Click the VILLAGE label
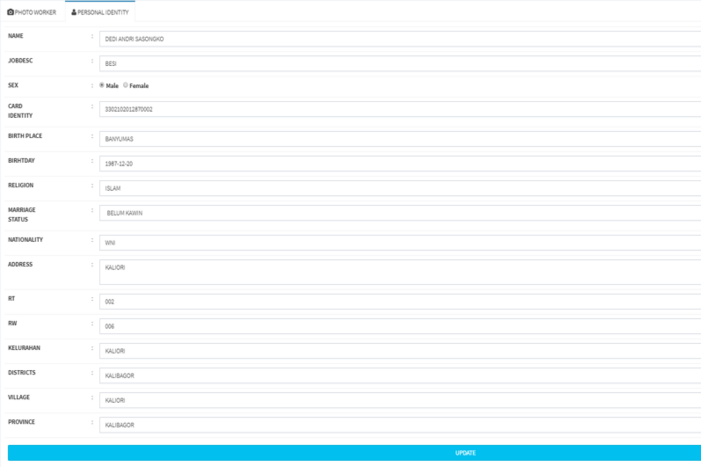This screenshot has height=467, width=701. pyautogui.click(x=19, y=397)
